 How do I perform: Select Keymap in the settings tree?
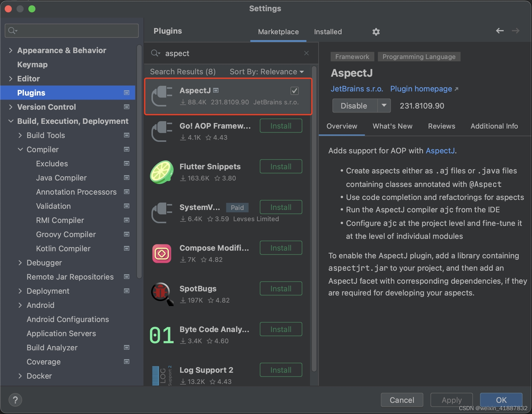pos(32,65)
